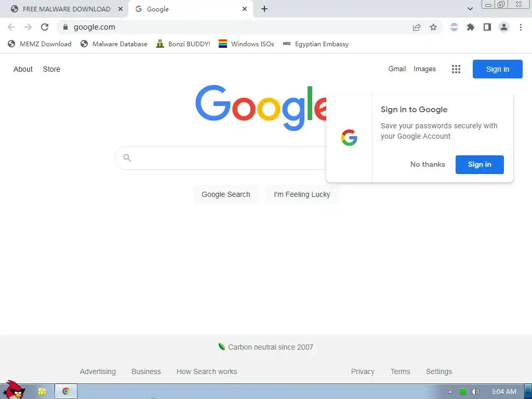Focus the address bar showing google.com

234,27
